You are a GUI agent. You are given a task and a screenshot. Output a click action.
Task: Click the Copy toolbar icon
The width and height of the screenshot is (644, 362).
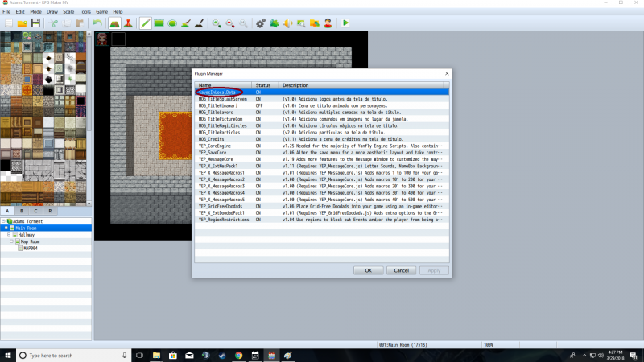(x=67, y=23)
